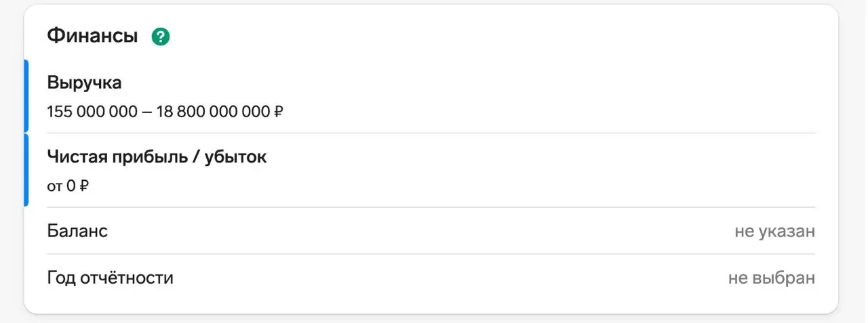The image size is (868, 323).
Task: Click the green question mark help icon
Action: point(161,37)
